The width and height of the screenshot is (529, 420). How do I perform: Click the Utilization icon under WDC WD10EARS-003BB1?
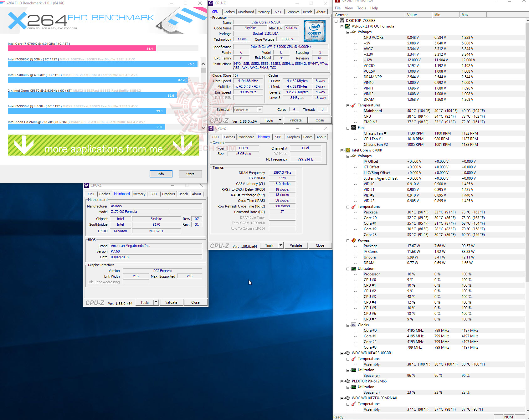coord(354,370)
